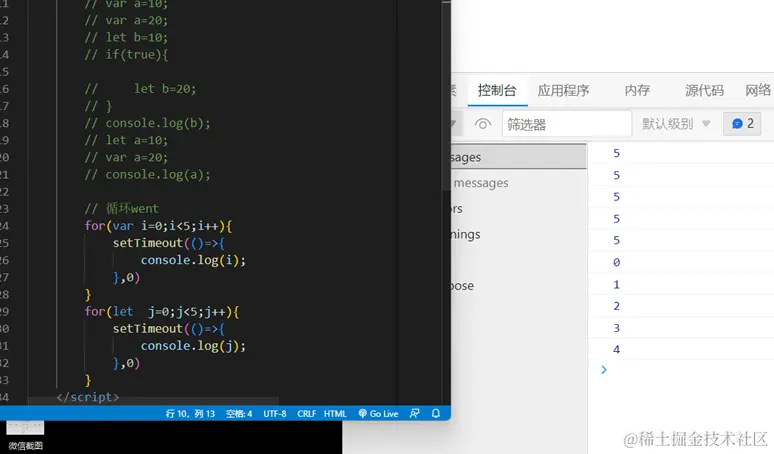Screen dimensions: 774x454
Task: Switch to the 应用程序 tab
Action: coord(563,90)
